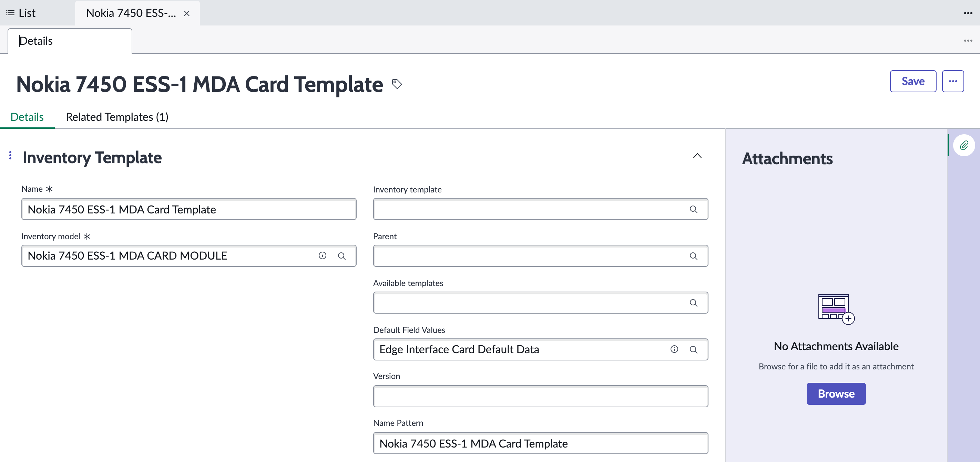Click the 'Version' field label

pyautogui.click(x=387, y=376)
